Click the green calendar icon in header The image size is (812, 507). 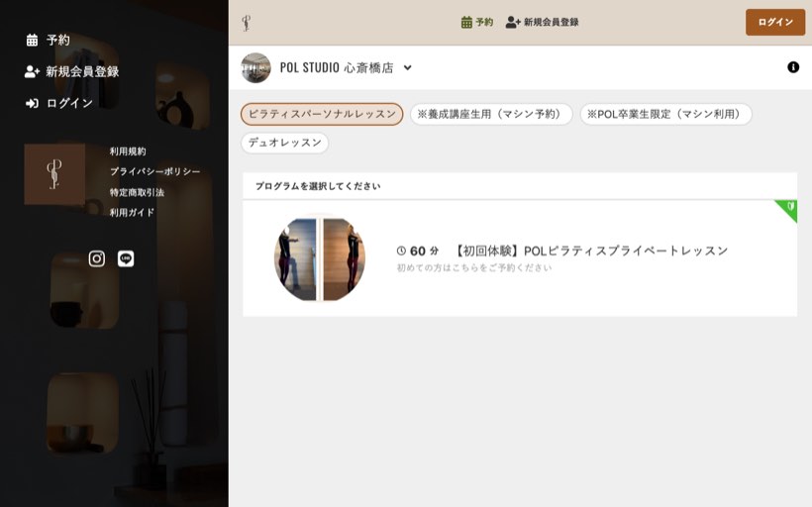(466, 22)
